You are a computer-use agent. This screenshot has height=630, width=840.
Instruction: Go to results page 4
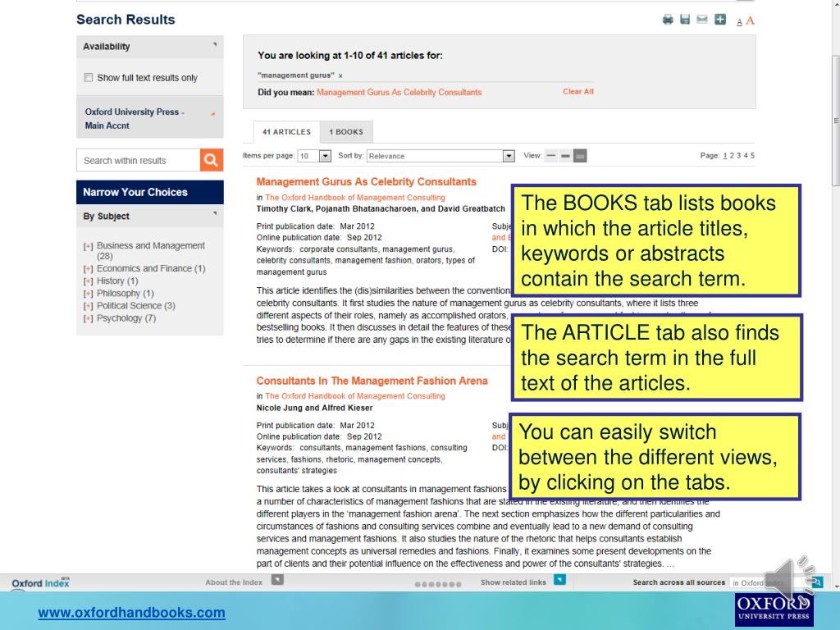pos(746,156)
